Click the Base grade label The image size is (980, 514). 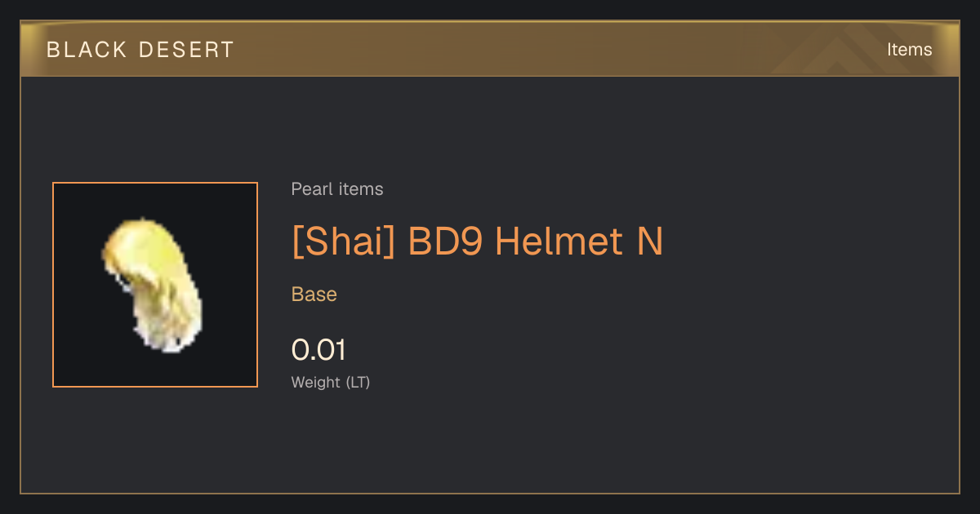(x=314, y=295)
